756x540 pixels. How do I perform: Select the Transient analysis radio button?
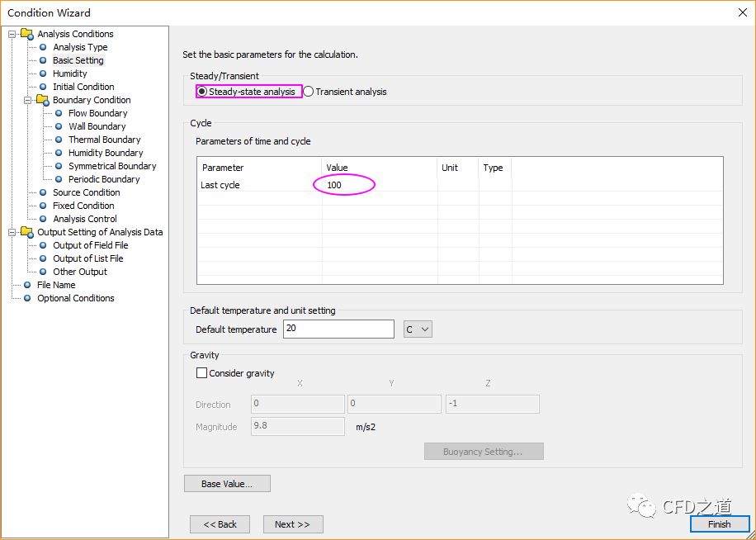click(x=309, y=92)
